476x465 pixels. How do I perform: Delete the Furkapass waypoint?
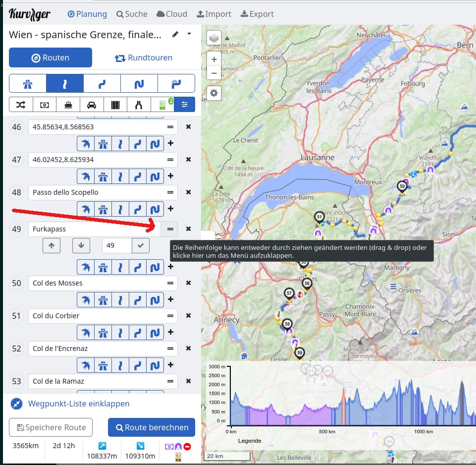coord(189,229)
